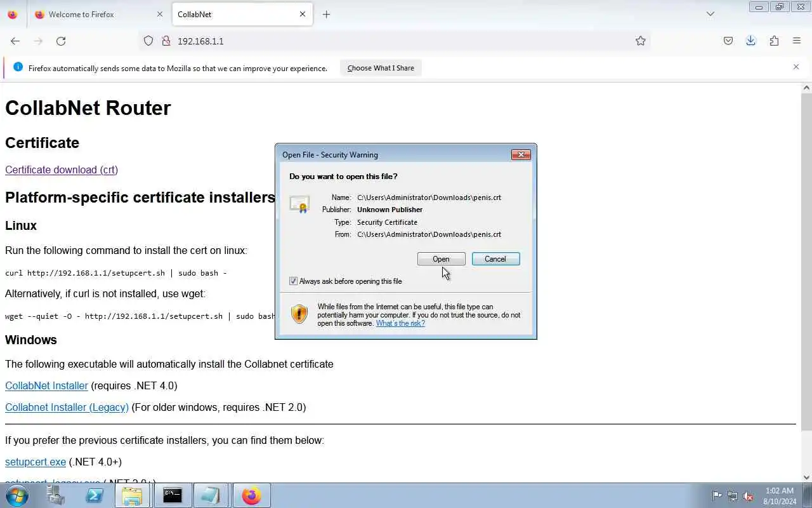Viewport: 812px width, 508px height.
Task: Dismiss the Firefox data notification bar
Action: click(x=796, y=67)
